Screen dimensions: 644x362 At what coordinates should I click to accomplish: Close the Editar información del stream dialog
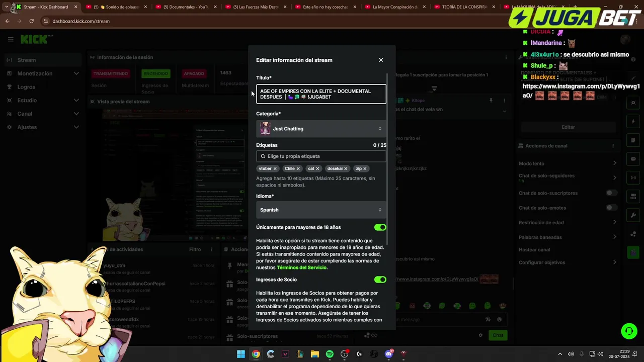click(381, 60)
